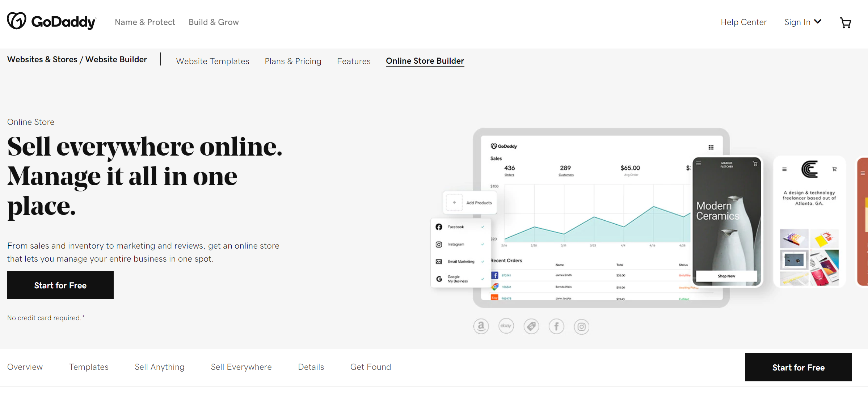Select the Online Store Builder tab

pos(425,61)
